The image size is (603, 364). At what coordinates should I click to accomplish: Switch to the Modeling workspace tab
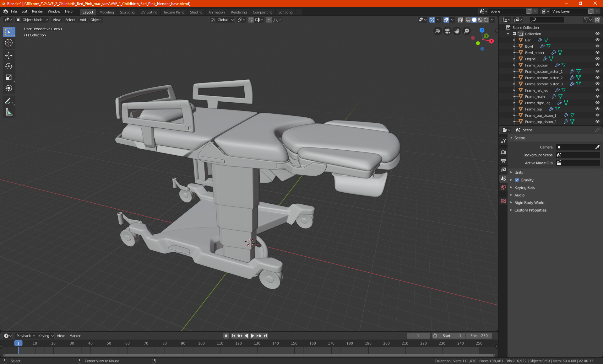(x=106, y=12)
